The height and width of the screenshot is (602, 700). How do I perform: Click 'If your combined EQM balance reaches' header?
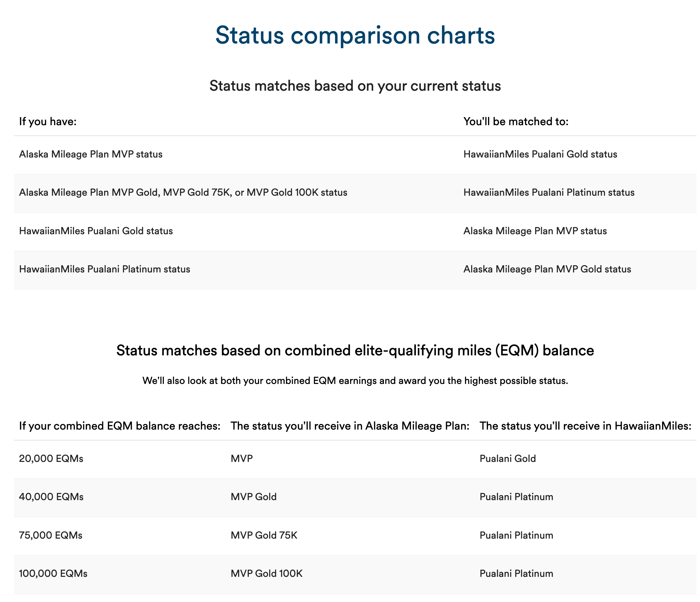[120, 426]
